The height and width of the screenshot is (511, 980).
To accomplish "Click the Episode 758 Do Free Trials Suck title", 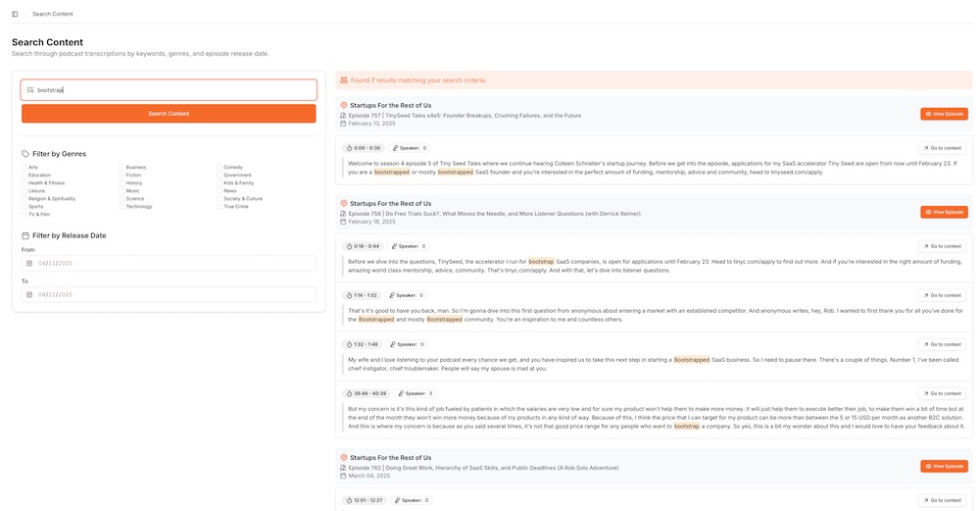I will 494,213.
